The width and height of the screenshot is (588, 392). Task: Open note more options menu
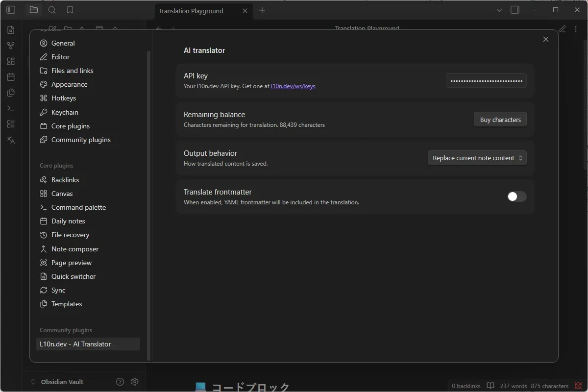click(x=576, y=29)
